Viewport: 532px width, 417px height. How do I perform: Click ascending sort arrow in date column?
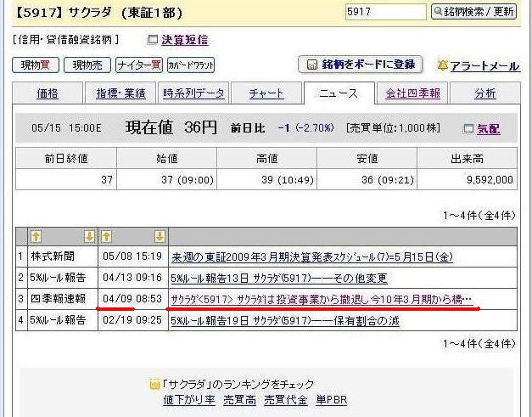tap(107, 236)
